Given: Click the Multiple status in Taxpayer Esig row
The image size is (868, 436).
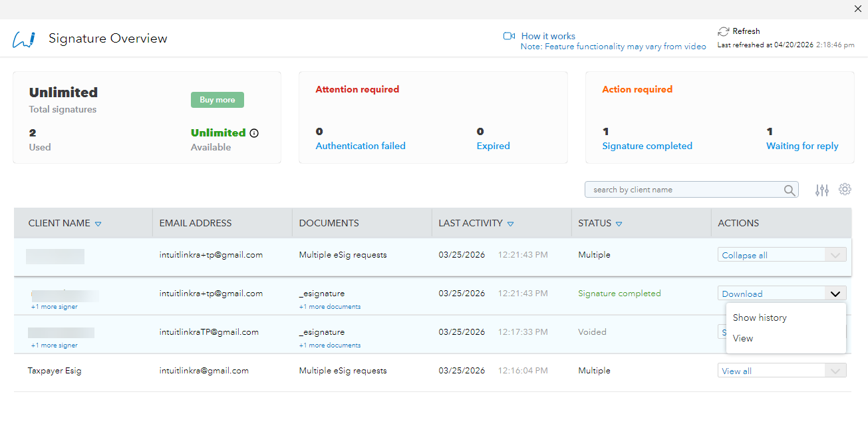Looking at the screenshot, I should point(595,371).
